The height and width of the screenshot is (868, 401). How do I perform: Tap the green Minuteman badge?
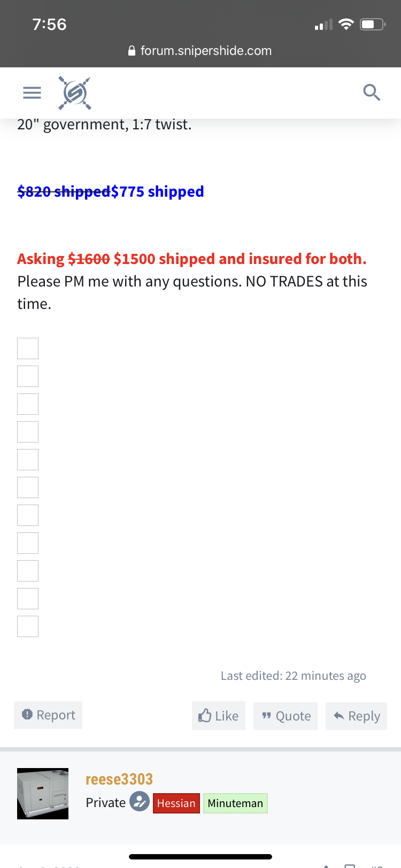pos(235,803)
